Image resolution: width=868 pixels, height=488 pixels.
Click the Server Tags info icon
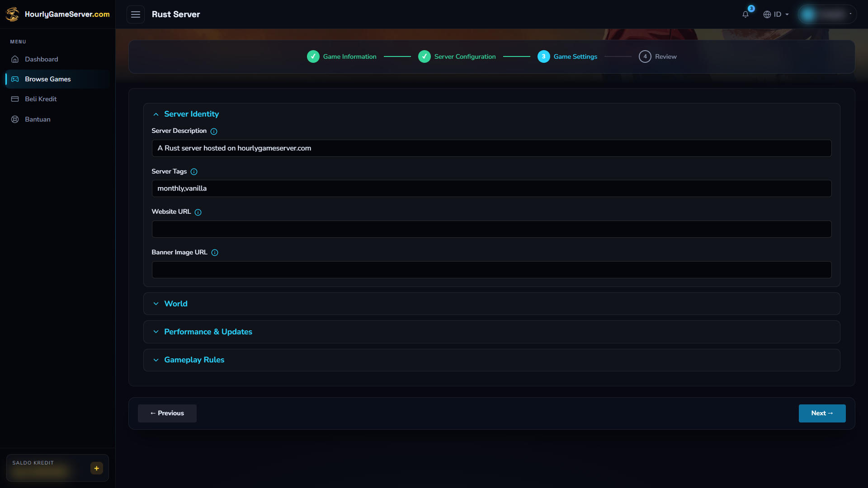point(194,172)
